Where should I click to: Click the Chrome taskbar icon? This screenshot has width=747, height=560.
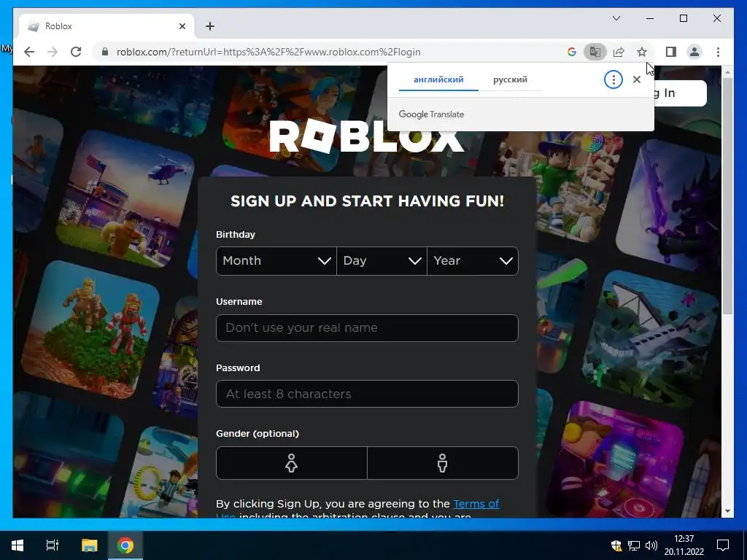pyautogui.click(x=125, y=545)
